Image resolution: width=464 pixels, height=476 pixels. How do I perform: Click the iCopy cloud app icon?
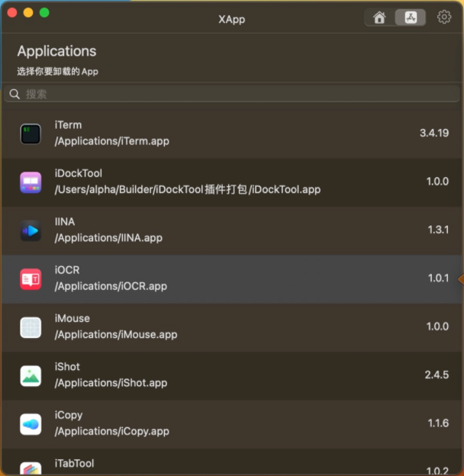coord(31,424)
